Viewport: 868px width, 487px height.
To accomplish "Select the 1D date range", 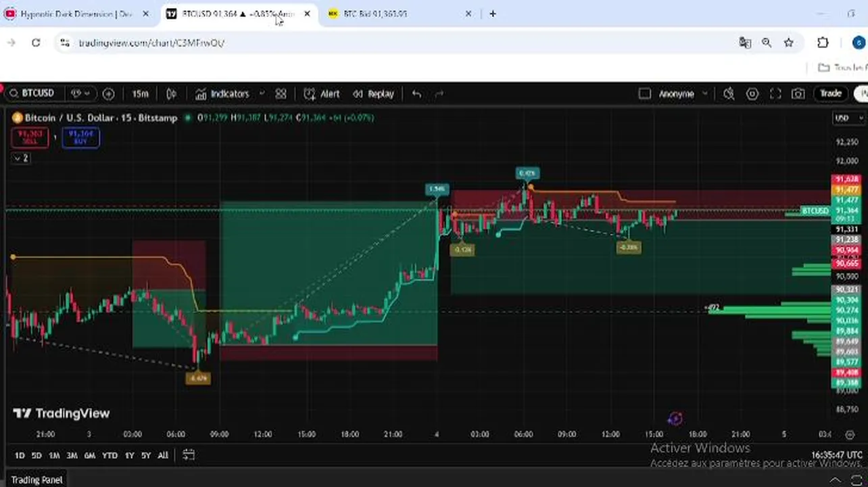I will click(x=20, y=455).
